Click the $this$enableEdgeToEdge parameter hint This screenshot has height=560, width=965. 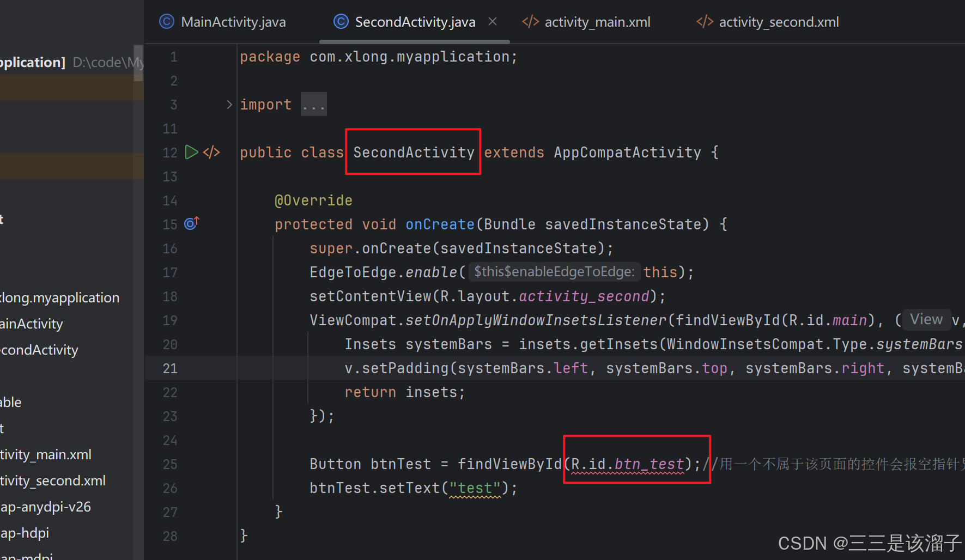(554, 271)
